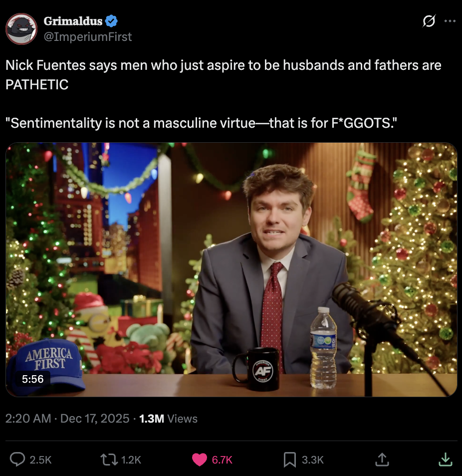Play the embedded video thumbnail
Viewport: 462px width, 476px height.
(x=231, y=269)
